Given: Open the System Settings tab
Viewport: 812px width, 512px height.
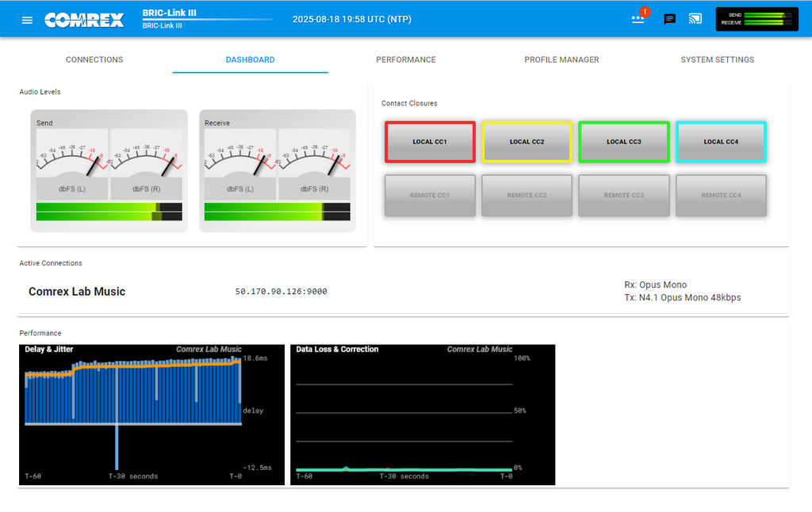Looking at the screenshot, I should point(717,59).
